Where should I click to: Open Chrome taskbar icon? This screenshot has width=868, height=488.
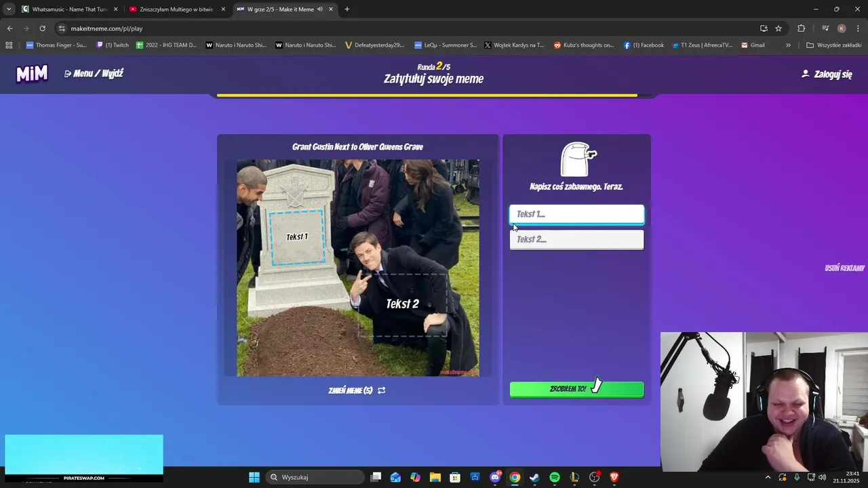[515, 477]
